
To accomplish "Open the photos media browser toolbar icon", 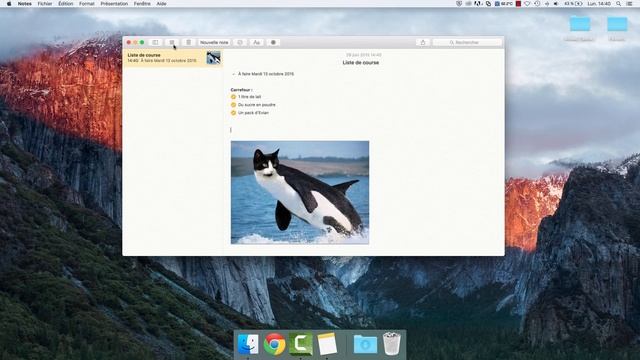I will [x=273, y=42].
